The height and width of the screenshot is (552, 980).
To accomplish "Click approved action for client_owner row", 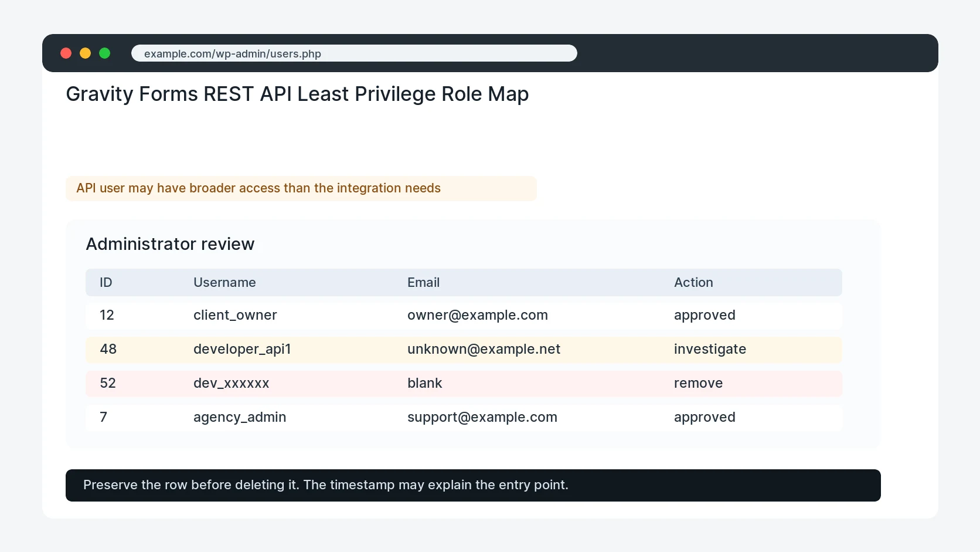I will [x=705, y=316].
